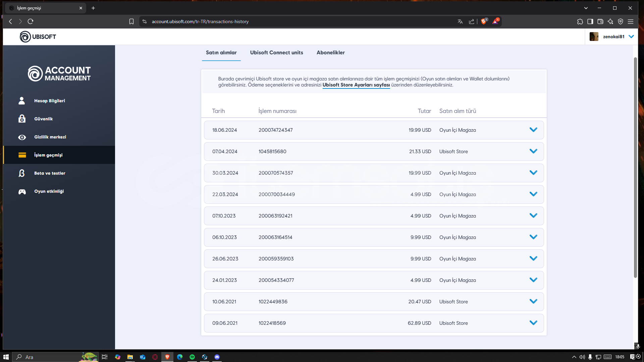
Task: Click the 21.33 USD amount
Action: pos(420,152)
